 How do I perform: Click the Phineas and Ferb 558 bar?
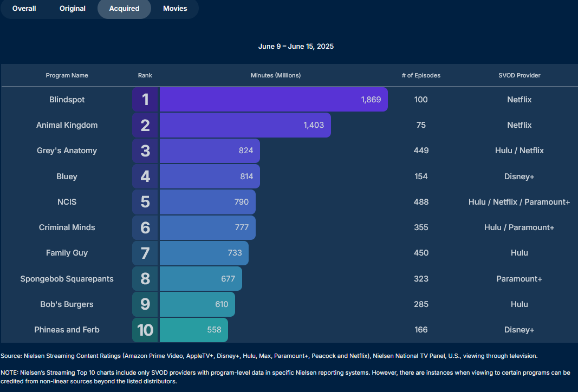click(x=193, y=330)
